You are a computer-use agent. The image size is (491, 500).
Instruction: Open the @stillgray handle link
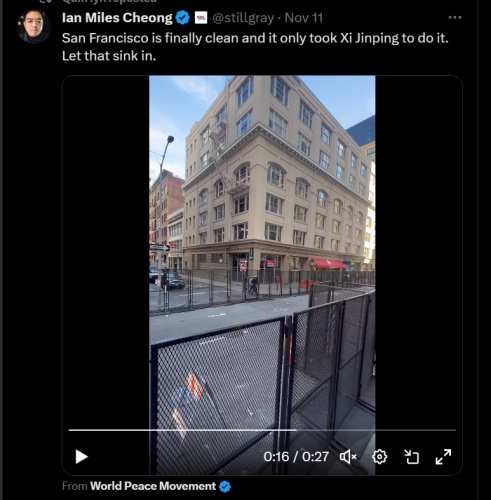(243, 18)
